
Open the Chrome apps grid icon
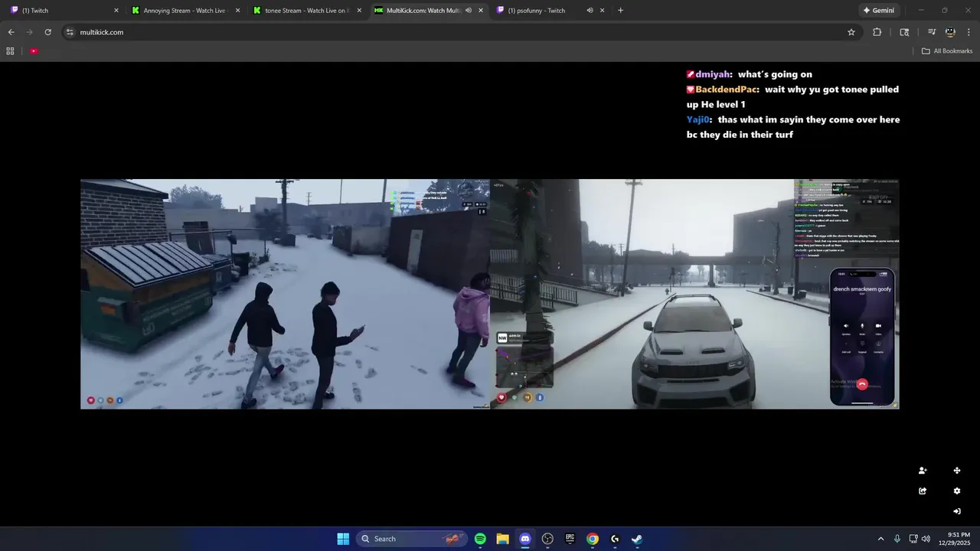point(10,51)
